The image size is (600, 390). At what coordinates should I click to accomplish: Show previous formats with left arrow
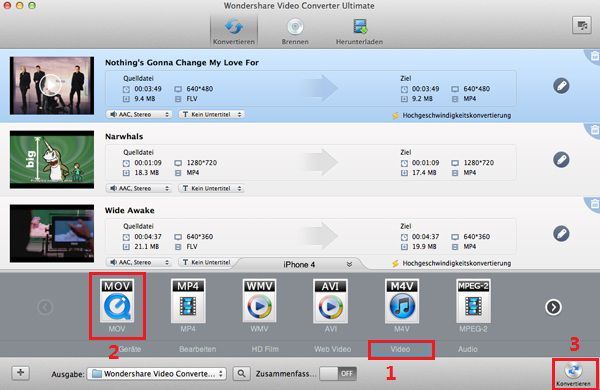pyautogui.click(x=45, y=307)
